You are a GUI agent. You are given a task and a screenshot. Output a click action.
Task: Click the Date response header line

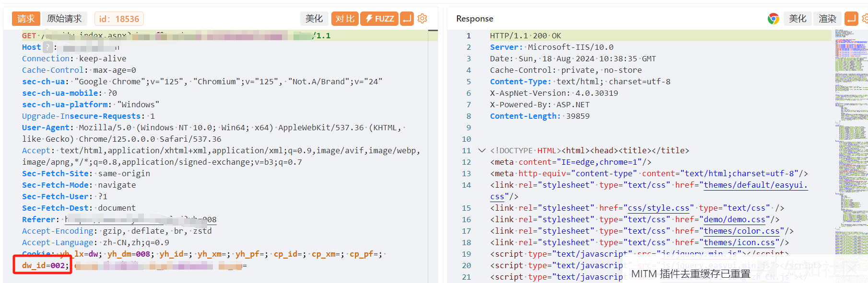tap(573, 58)
